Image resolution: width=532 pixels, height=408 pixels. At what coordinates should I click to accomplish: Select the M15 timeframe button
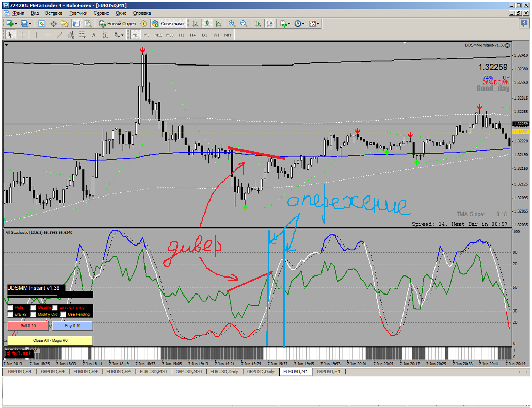coord(158,35)
